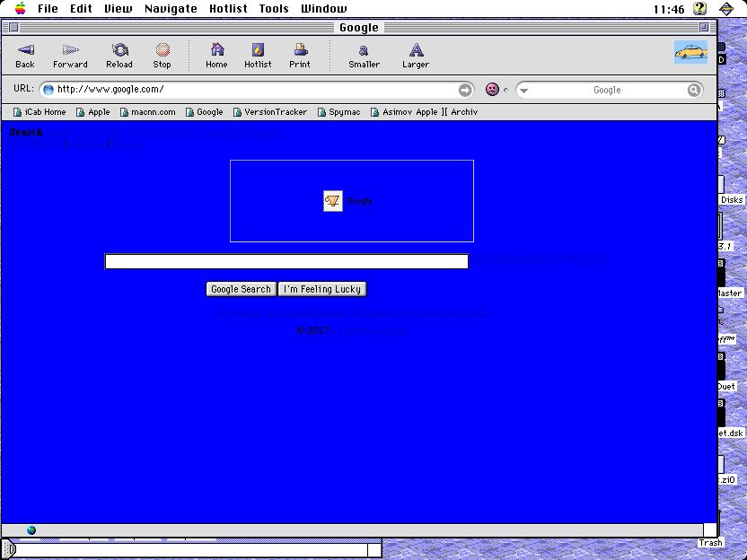747x560 pixels.
Task: Open the About Google link
Action: point(460,313)
